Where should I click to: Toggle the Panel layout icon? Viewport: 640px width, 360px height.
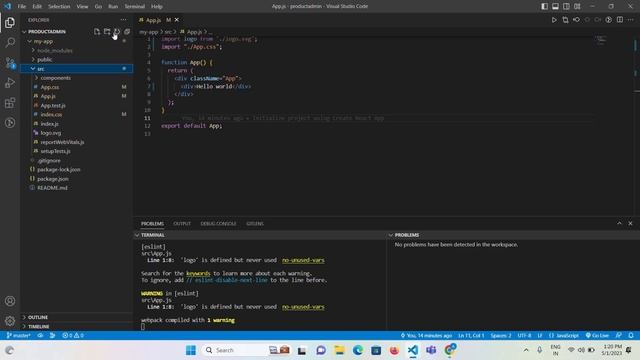point(556,6)
